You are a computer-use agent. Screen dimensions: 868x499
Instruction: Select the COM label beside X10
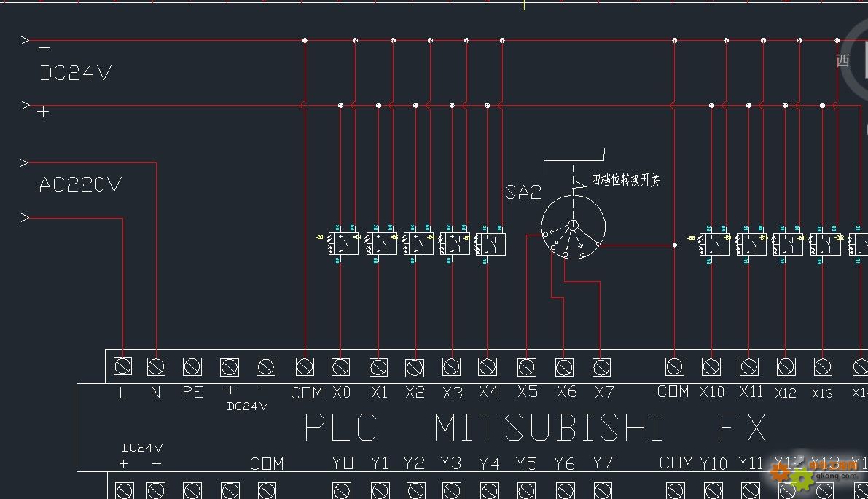(x=673, y=392)
